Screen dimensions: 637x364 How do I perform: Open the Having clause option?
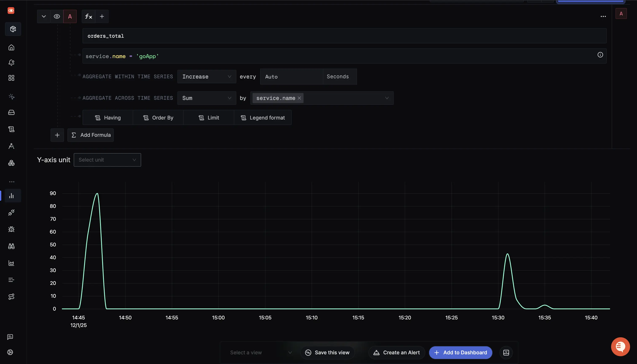[108, 117]
